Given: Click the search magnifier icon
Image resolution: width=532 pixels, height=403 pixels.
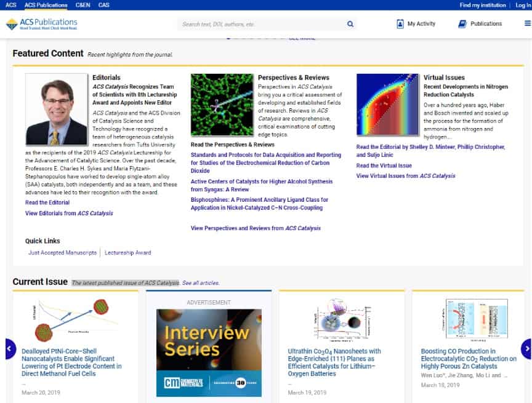Looking at the screenshot, I should [350, 24].
